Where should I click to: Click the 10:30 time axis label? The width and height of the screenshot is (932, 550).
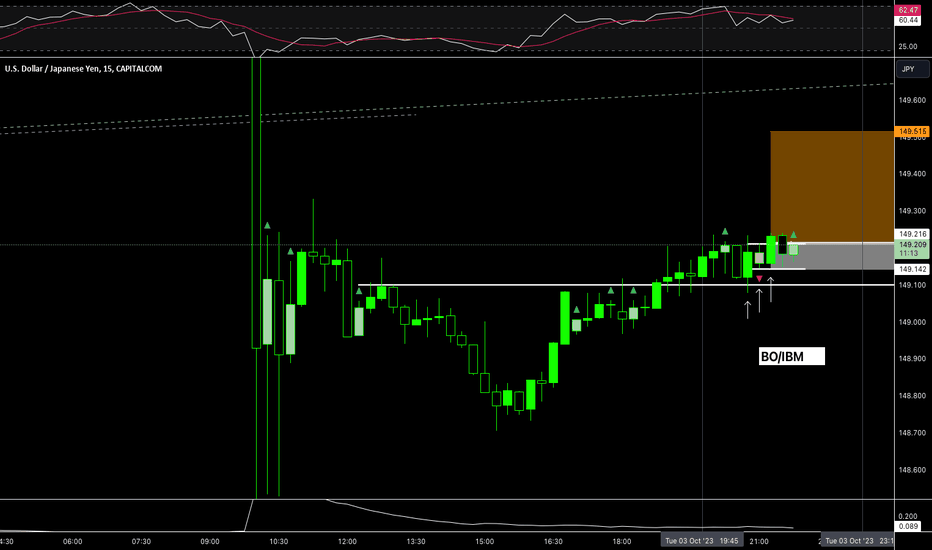(278, 541)
